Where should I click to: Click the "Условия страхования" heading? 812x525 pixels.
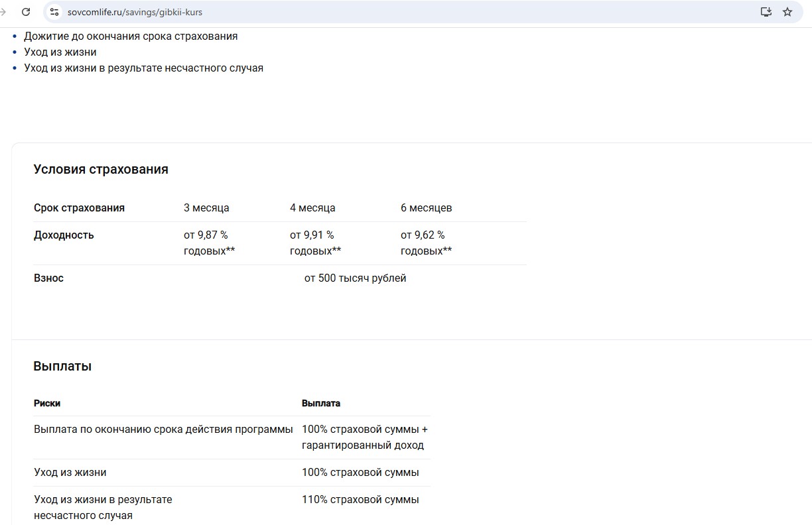pos(101,169)
